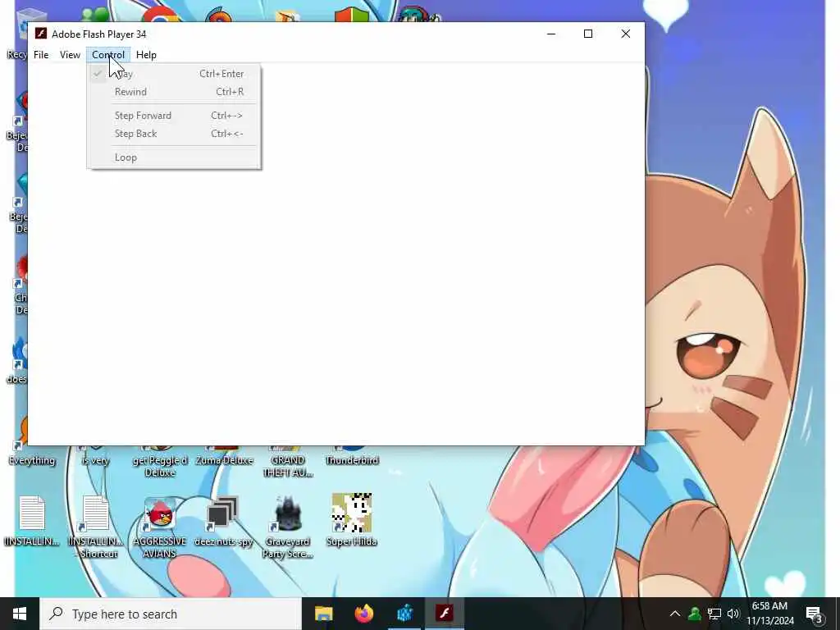Click the green user tray icon

(695, 614)
